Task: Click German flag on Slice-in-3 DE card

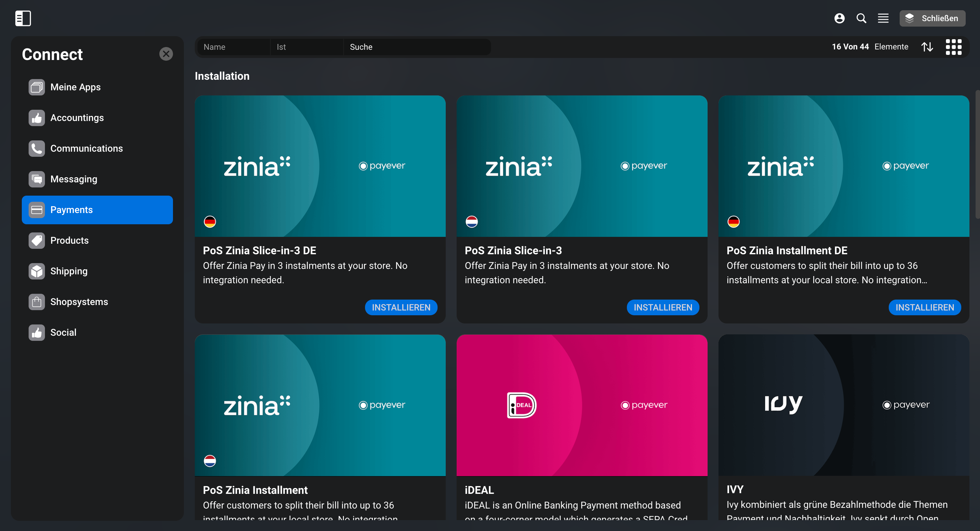Action: click(x=210, y=222)
